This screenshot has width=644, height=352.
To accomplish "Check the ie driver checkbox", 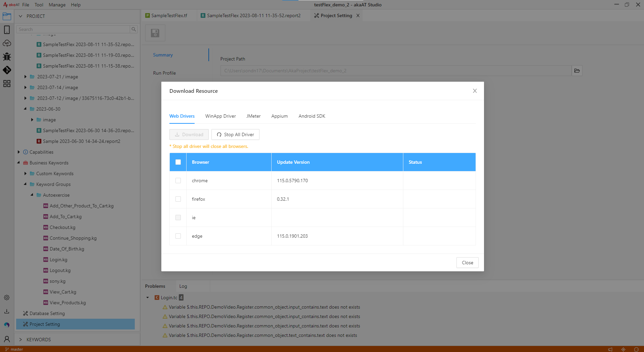I will [178, 218].
